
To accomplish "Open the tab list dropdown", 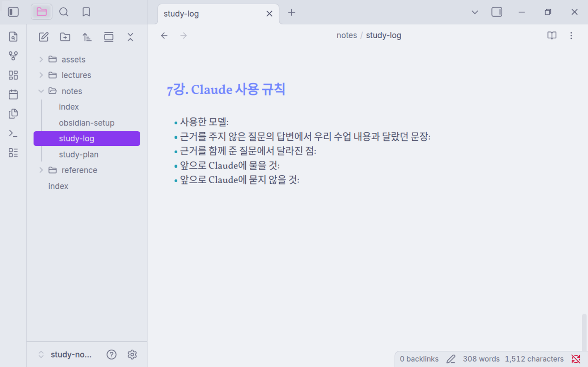I will click(x=475, y=12).
